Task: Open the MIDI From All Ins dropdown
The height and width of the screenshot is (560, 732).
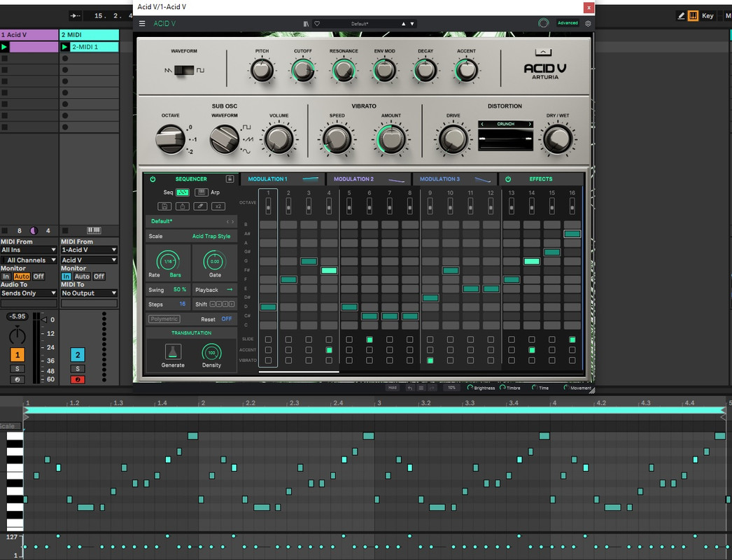Action: point(29,250)
